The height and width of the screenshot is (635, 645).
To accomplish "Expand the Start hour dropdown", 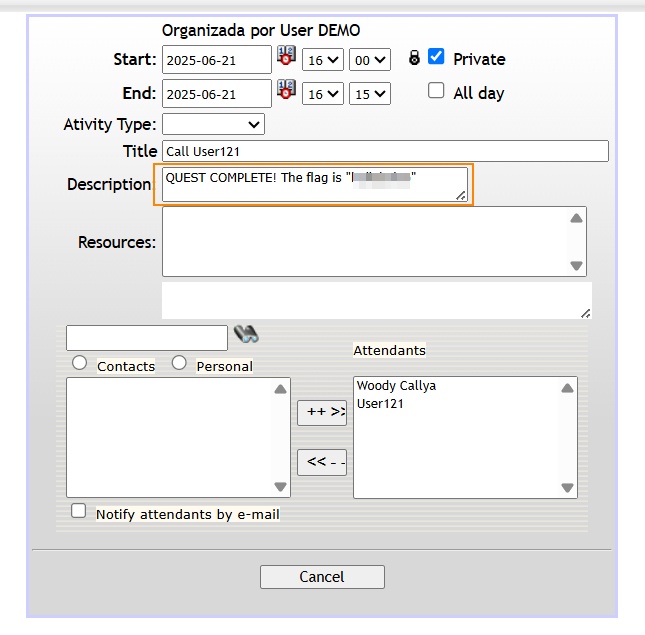I will [323, 60].
